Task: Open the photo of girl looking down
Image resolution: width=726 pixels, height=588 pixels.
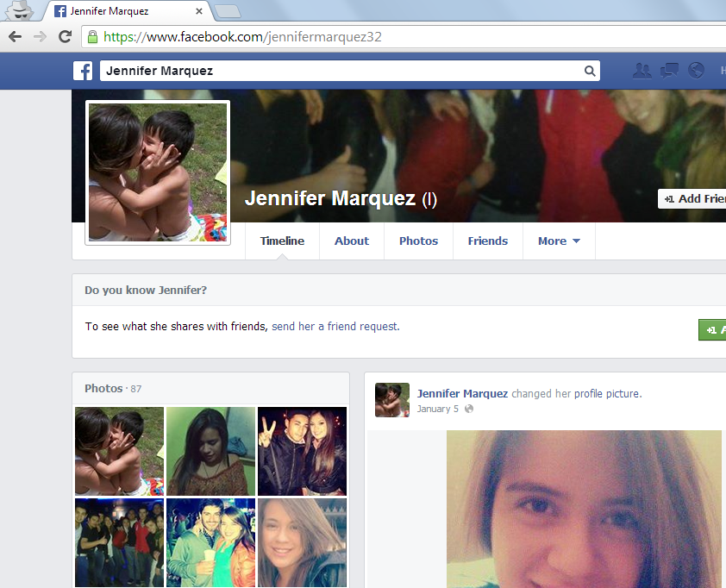Action: click(x=210, y=452)
